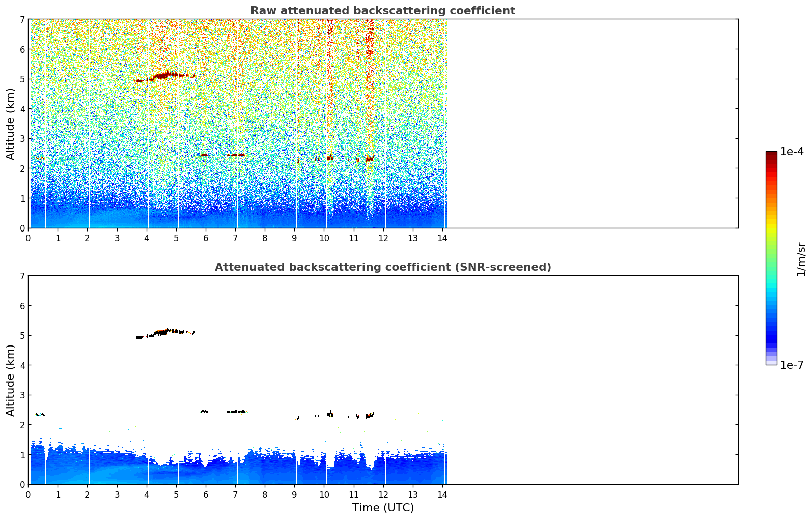Click x-axis tick '0' under the raw plot

pyautogui.click(x=28, y=238)
